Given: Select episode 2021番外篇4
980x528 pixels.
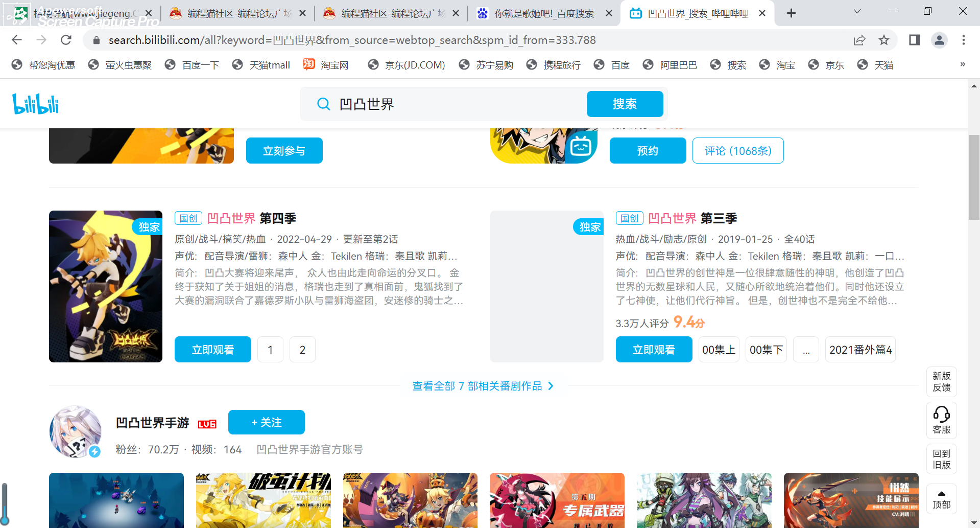Looking at the screenshot, I should (x=861, y=350).
